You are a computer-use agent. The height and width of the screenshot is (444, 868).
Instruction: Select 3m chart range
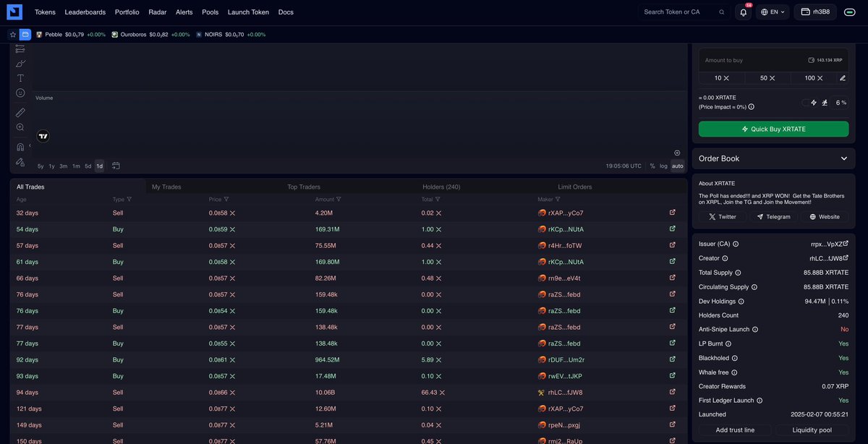tap(64, 166)
